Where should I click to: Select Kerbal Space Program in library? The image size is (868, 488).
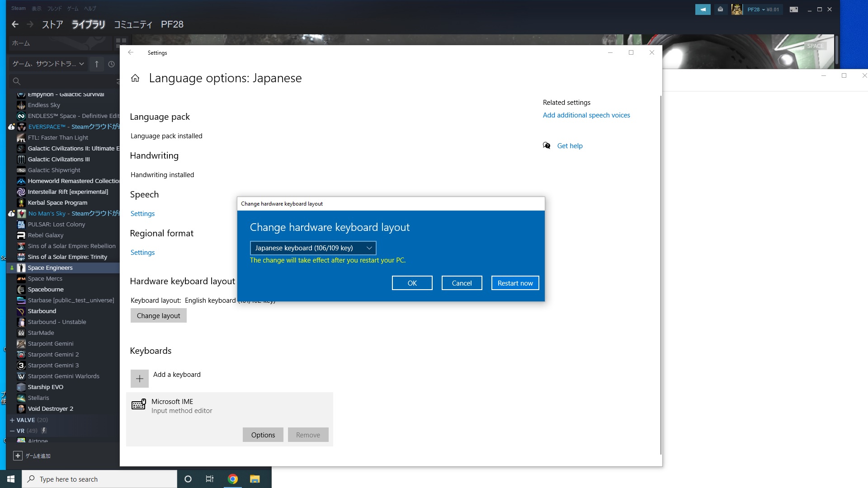coord(57,202)
